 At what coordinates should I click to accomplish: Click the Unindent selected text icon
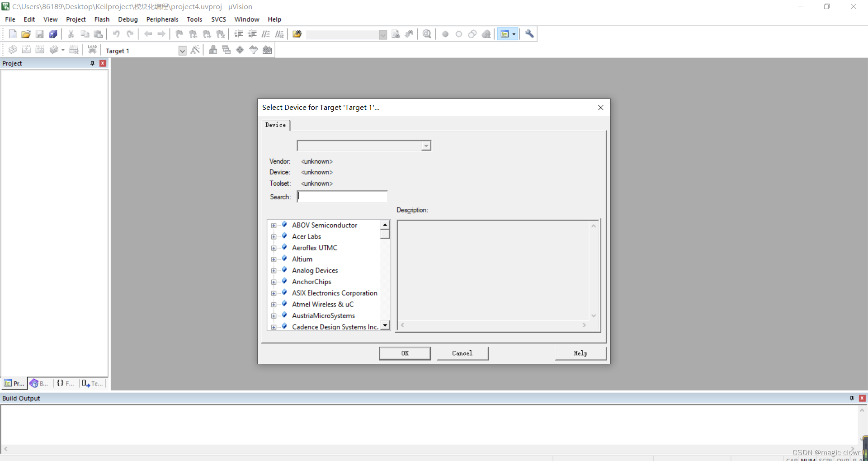[x=252, y=34]
